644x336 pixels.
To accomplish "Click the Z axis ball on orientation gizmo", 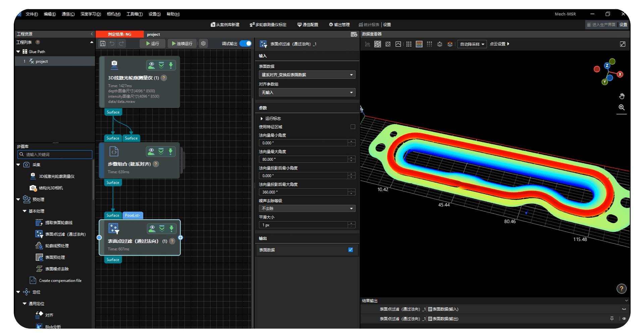I will point(607,66).
